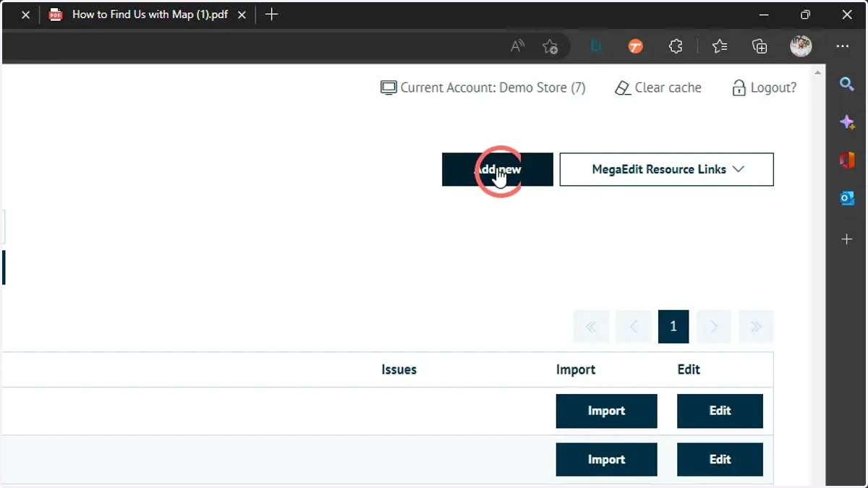This screenshot has width=868, height=488.
Task: Click Import button in the first row
Action: [606, 411]
